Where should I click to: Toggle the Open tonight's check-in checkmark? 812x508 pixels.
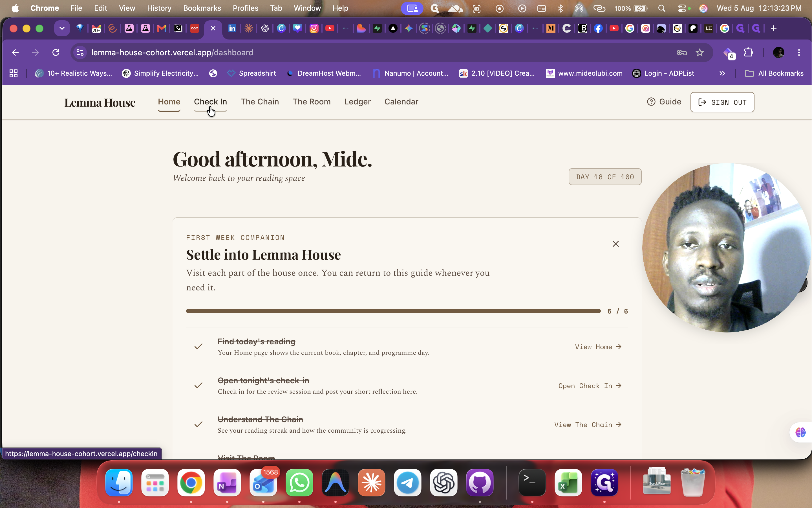pyautogui.click(x=198, y=385)
